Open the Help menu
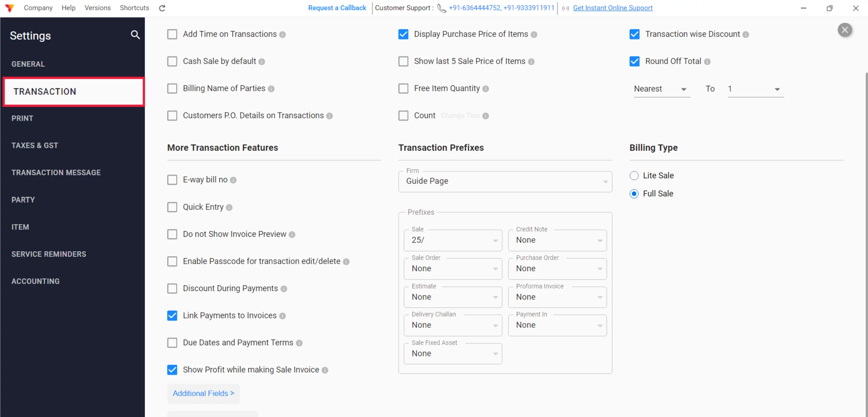Image resolution: width=868 pixels, height=417 pixels. pyautogui.click(x=68, y=8)
